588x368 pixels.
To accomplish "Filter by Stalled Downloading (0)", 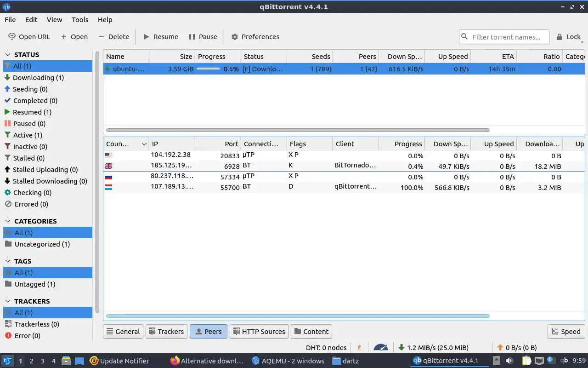I will pos(48,181).
